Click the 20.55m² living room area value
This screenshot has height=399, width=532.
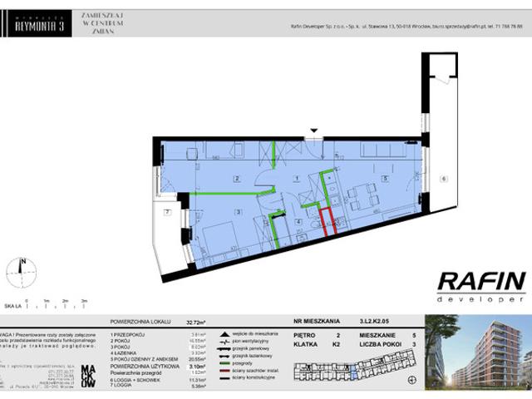197,359
